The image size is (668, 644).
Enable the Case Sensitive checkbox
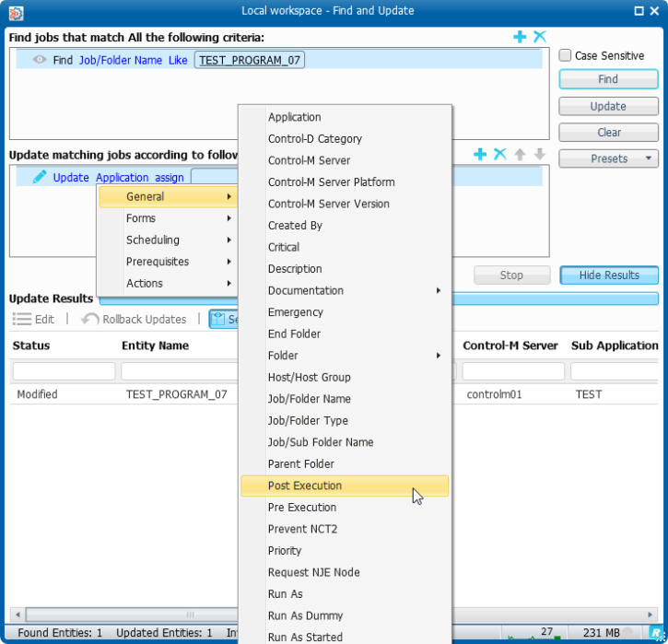566,55
